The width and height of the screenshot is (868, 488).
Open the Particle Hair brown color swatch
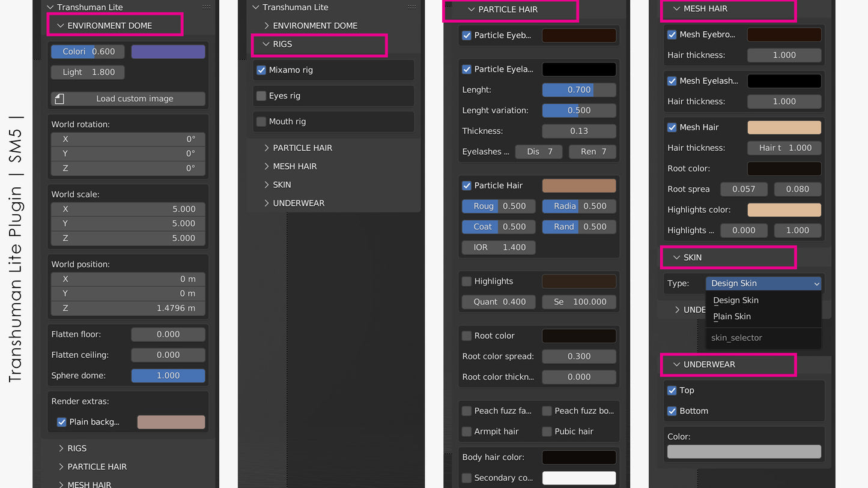tap(579, 185)
